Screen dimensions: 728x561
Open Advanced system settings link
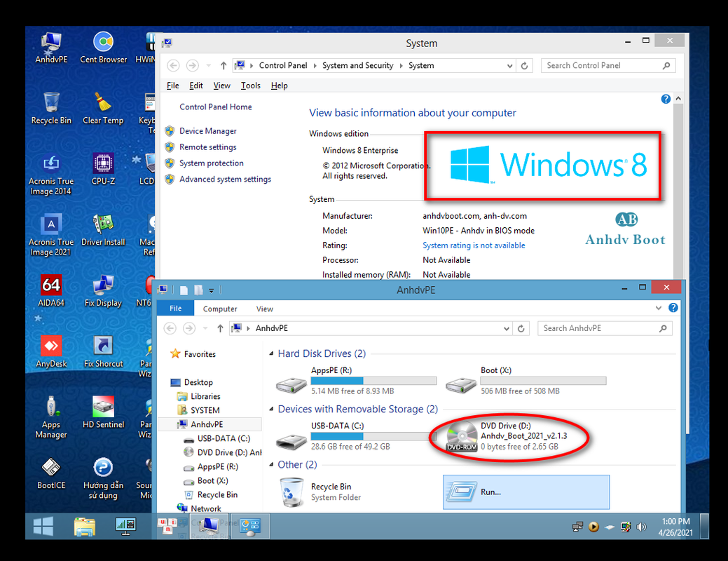point(225,179)
